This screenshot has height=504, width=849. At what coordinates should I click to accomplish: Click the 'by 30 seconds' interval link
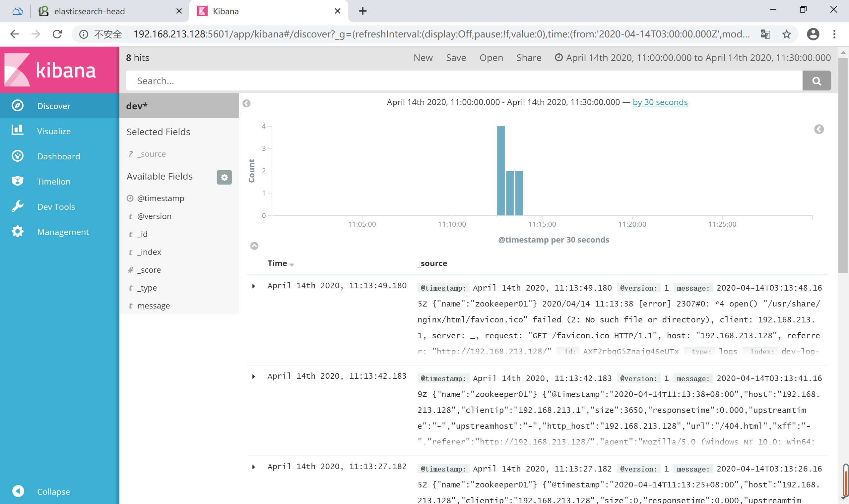pyautogui.click(x=660, y=102)
